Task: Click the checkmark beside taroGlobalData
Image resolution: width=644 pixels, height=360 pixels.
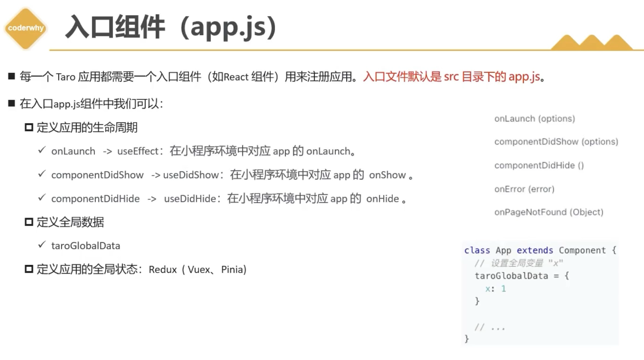Action: [x=42, y=245]
